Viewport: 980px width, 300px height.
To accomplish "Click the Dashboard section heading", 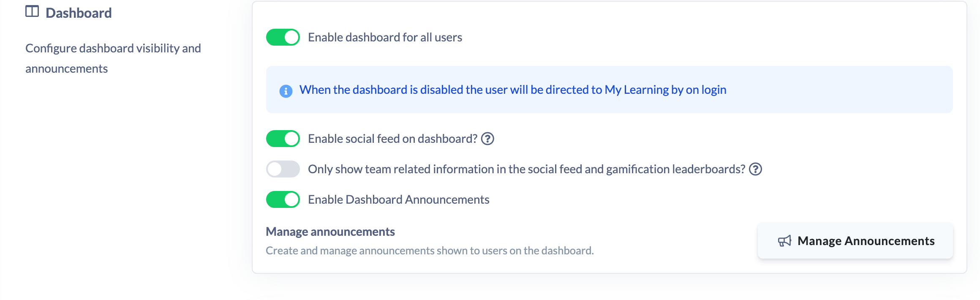I will (79, 13).
